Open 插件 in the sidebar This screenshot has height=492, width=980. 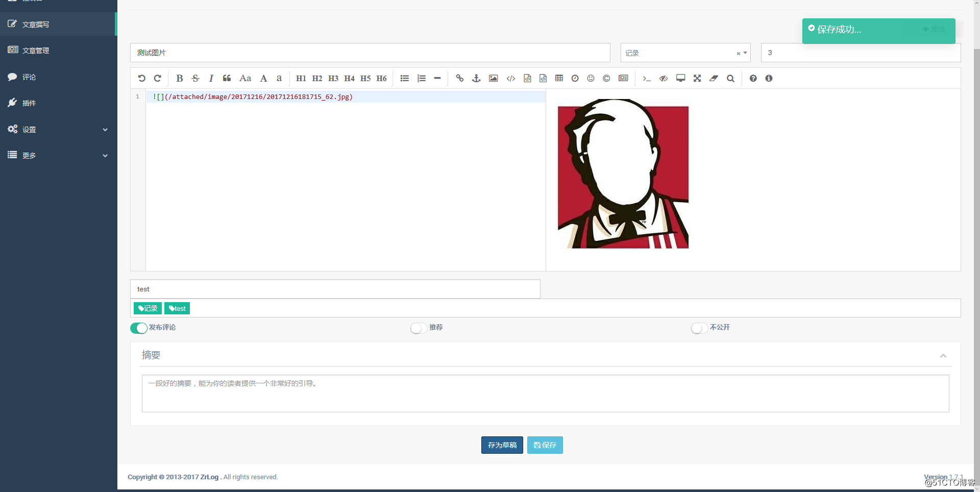tap(59, 103)
